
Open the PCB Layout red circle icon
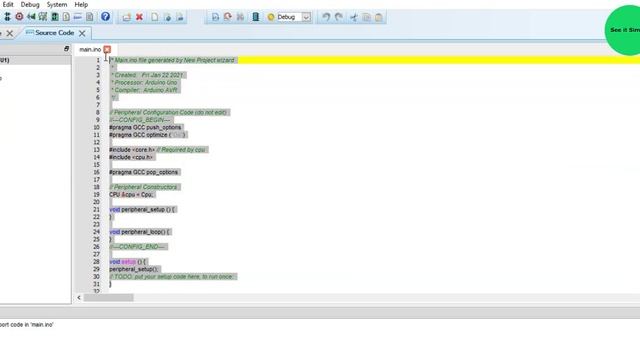[x=19, y=17]
